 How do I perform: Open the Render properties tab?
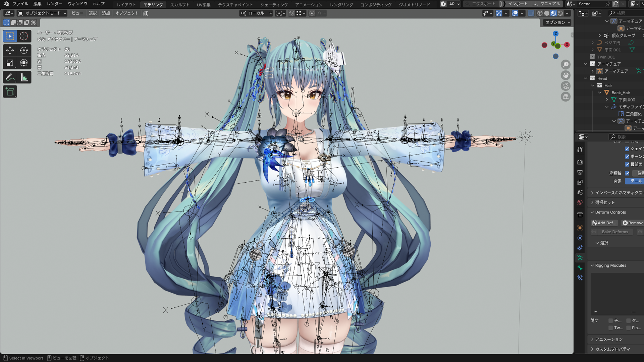580,162
